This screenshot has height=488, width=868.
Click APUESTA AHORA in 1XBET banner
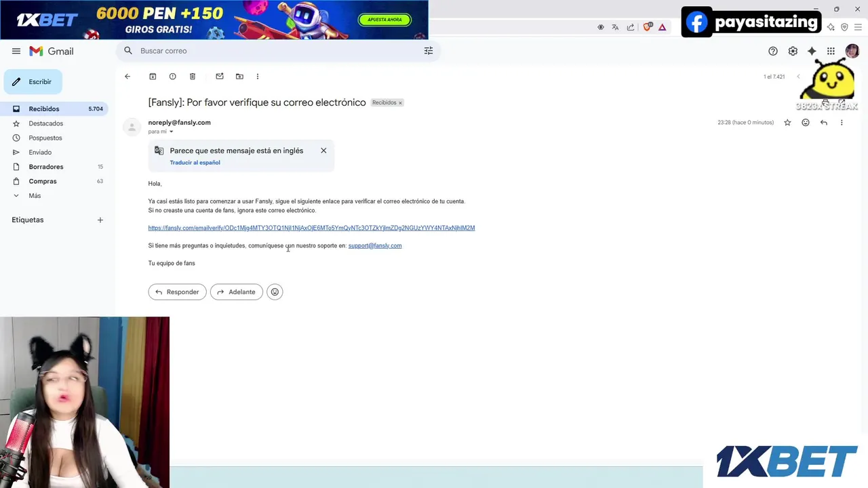[384, 20]
